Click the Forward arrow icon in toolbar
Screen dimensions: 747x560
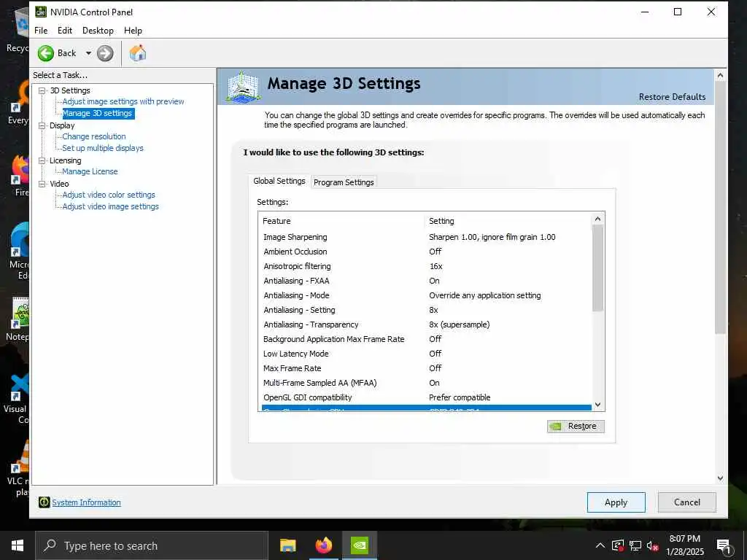click(x=105, y=53)
